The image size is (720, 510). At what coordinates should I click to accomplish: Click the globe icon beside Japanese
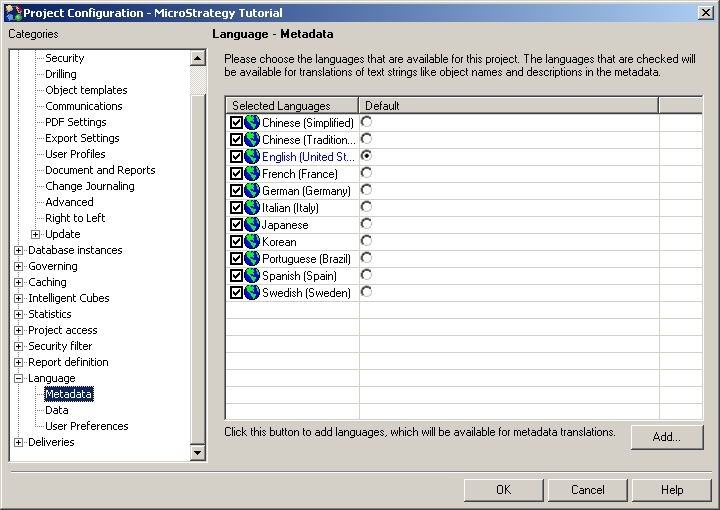point(252,224)
